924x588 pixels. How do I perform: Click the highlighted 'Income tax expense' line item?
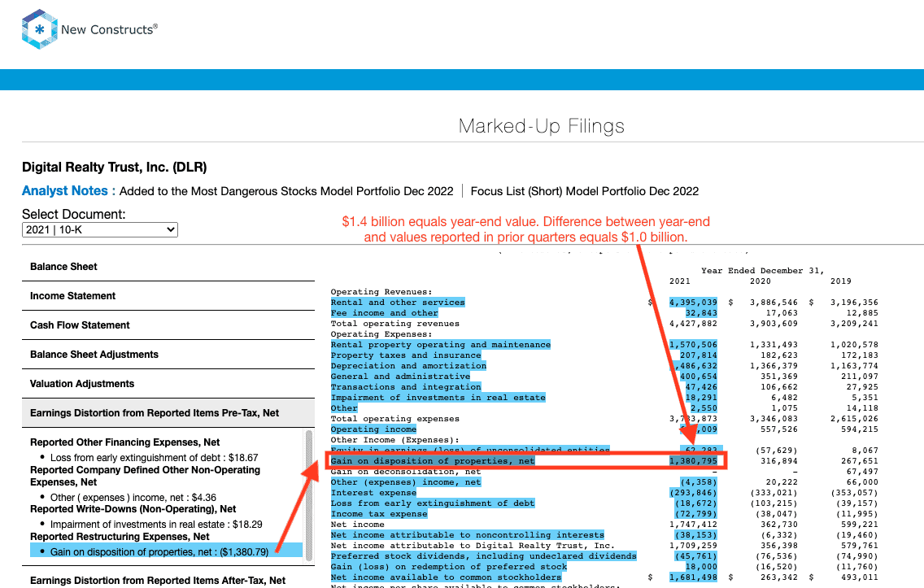379,514
